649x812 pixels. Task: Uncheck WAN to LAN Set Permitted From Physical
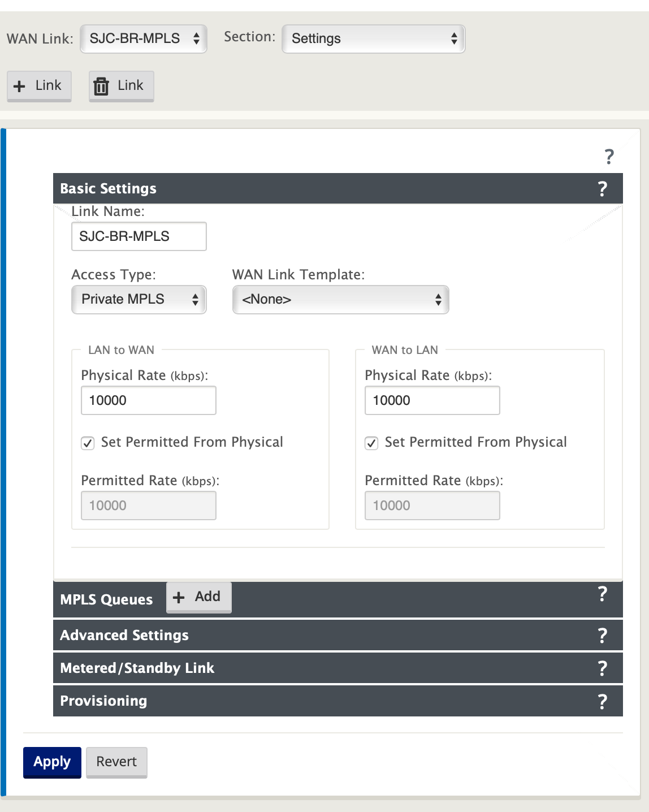(x=371, y=443)
